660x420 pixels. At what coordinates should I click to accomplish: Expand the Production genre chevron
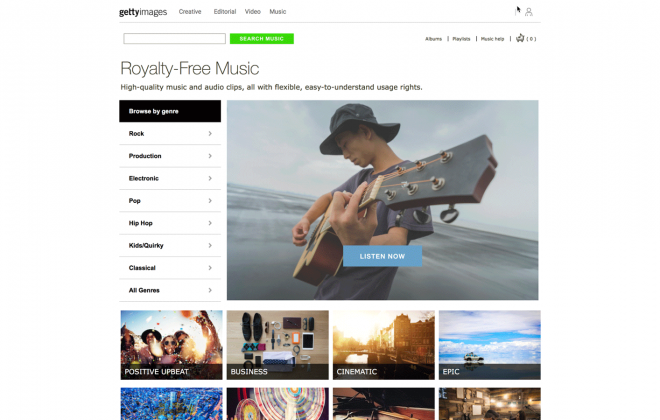point(210,156)
